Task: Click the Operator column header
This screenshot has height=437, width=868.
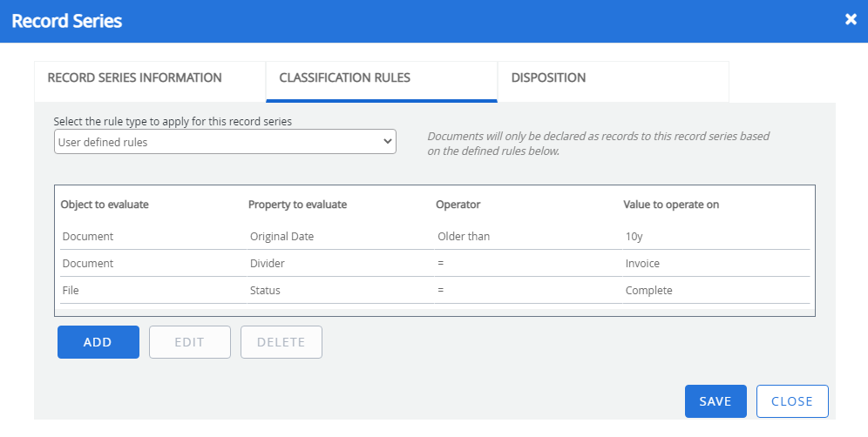Action: pos(458,205)
